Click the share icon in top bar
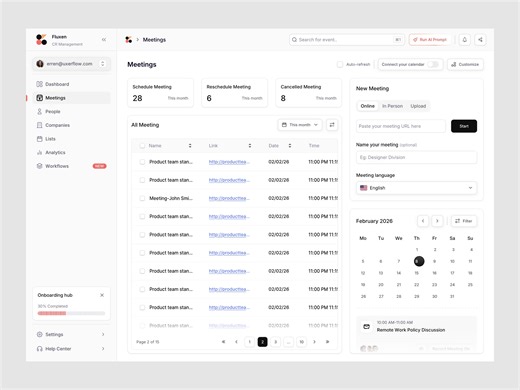The image size is (520, 390). (480, 40)
